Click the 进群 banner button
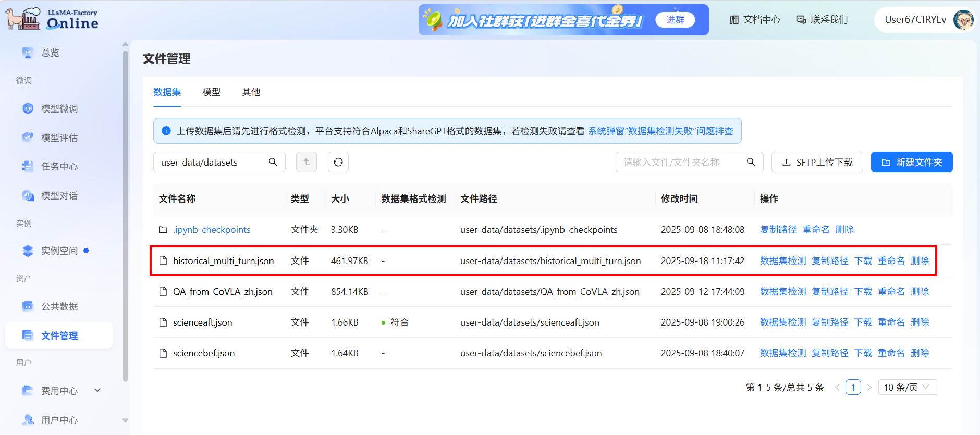 (675, 20)
